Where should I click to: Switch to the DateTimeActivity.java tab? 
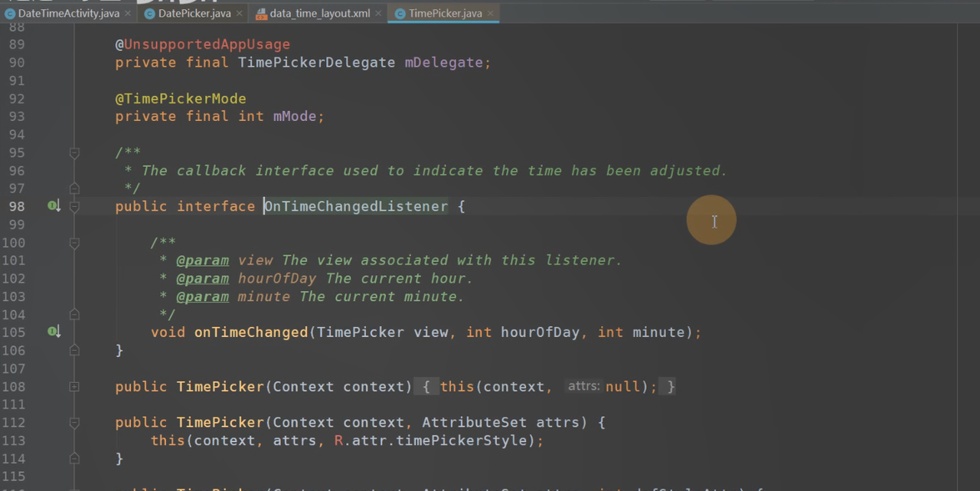click(68, 13)
